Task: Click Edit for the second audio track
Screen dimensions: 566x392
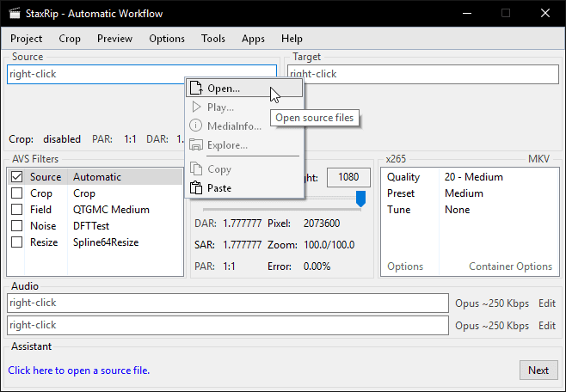Action: pos(547,326)
